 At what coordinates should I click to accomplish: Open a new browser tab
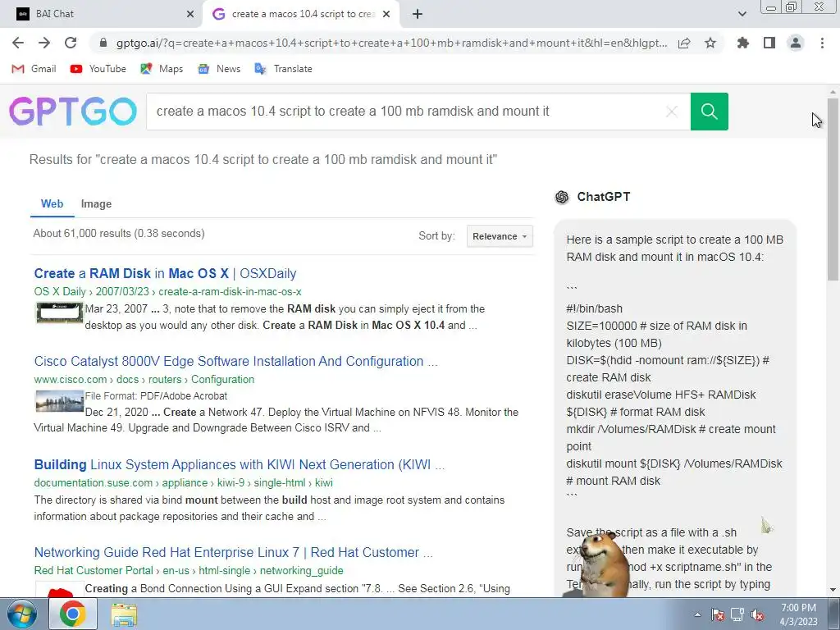pos(418,15)
